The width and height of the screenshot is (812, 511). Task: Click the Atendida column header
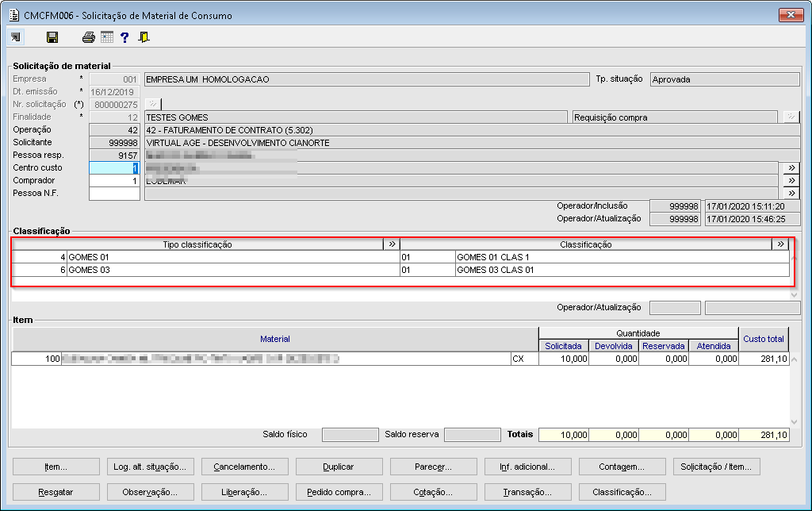[x=714, y=346]
